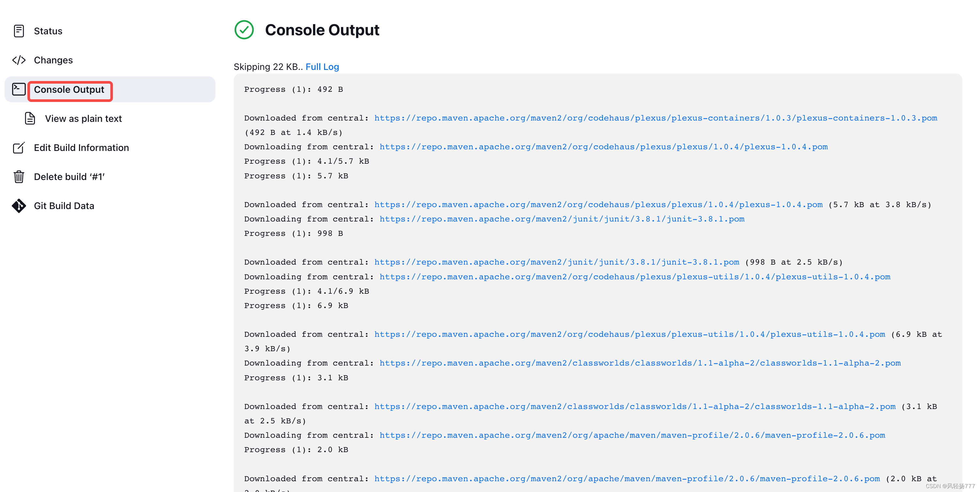
Task: Open the Downloading maven-profile-2.0.6.pom link
Action: [x=632, y=435]
